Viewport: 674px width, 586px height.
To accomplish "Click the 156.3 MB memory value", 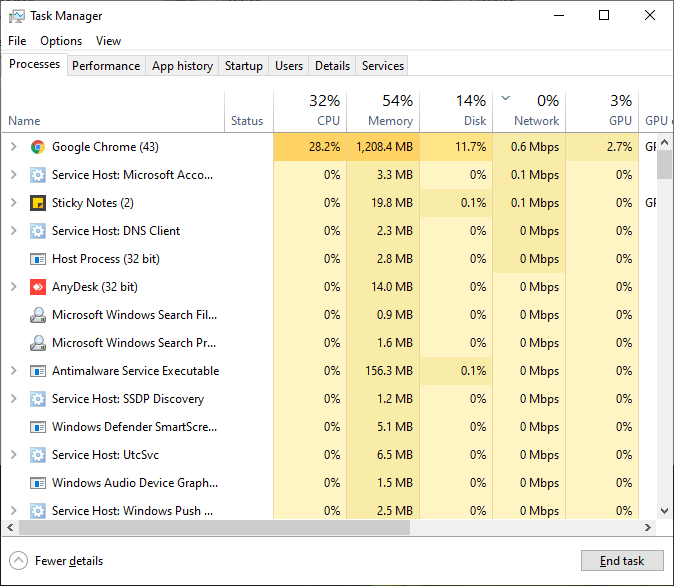I will (x=389, y=371).
